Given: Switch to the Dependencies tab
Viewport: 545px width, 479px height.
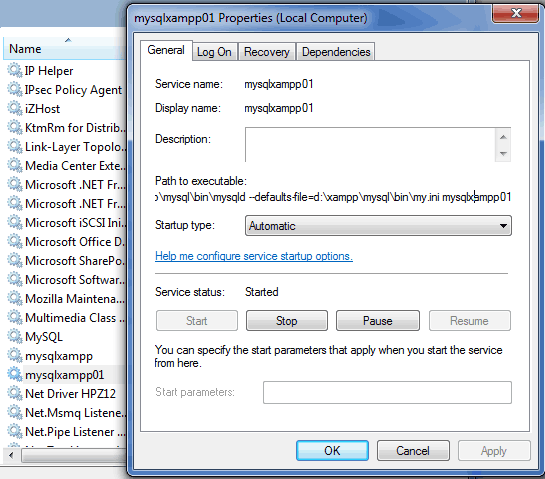Looking at the screenshot, I should point(336,52).
